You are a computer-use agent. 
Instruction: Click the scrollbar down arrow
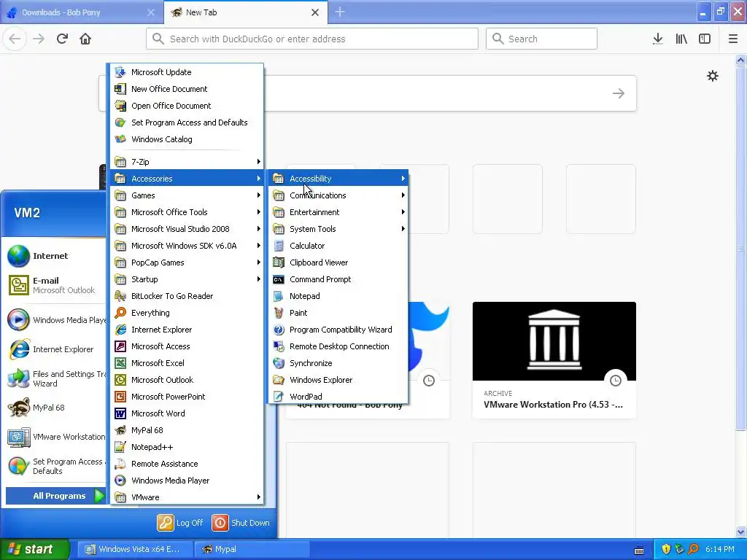tap(740, 532)
